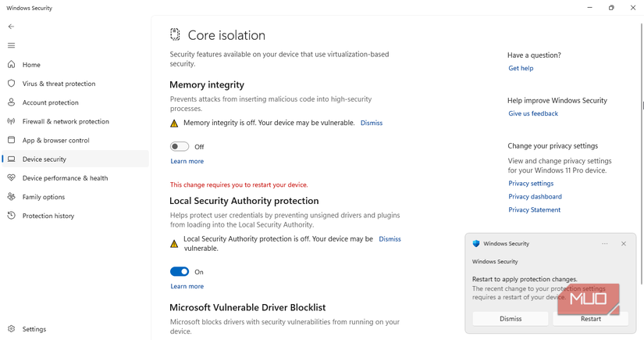Close the restart notification popup

pos(624,243)
